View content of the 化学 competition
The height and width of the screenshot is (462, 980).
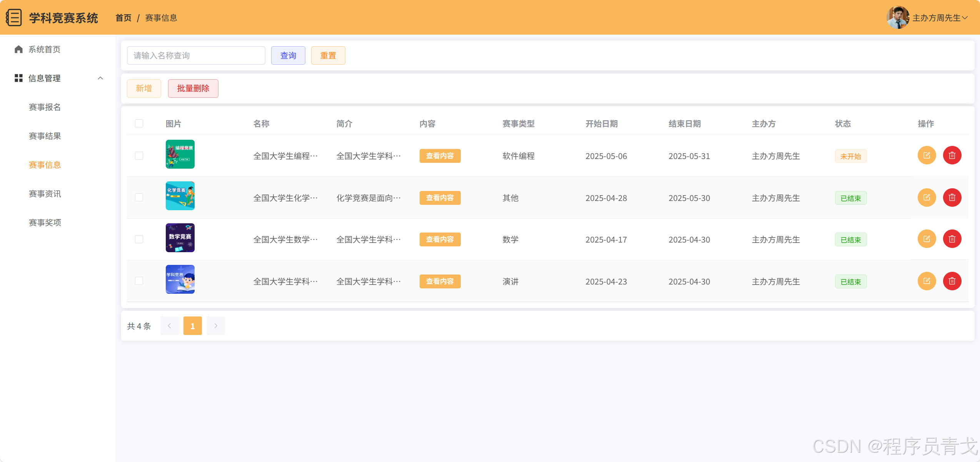[440, 198]
